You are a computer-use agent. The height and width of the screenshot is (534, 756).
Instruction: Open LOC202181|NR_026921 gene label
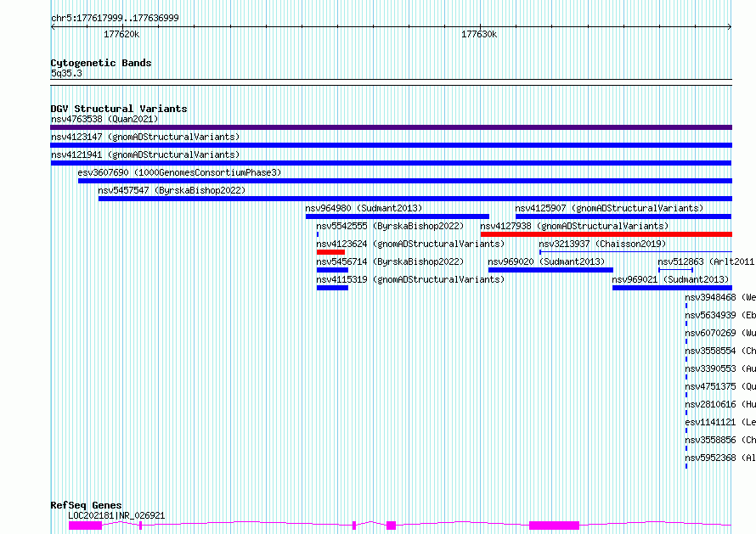pos(116,515)
